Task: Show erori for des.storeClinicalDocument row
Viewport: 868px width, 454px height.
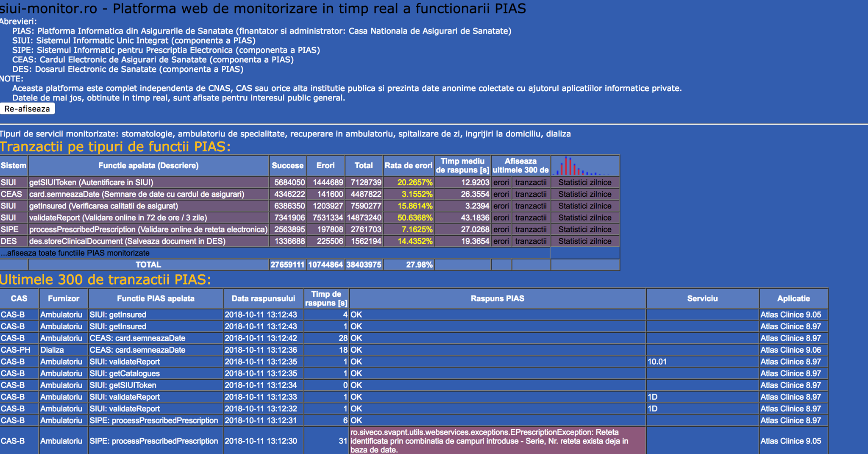Action: (x=501, y=241)
